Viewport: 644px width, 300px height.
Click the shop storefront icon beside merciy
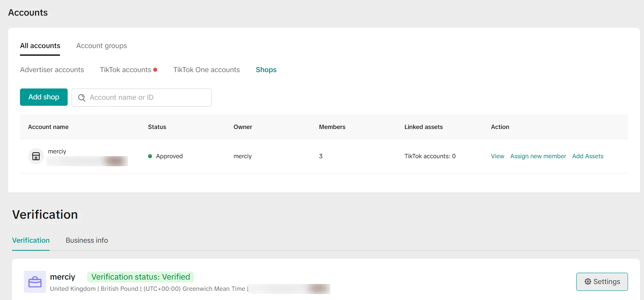pos(36,156)
